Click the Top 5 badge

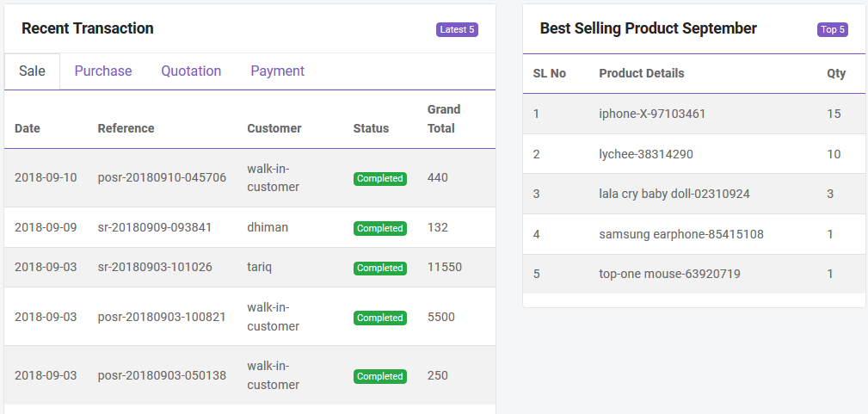coord(832,30)
